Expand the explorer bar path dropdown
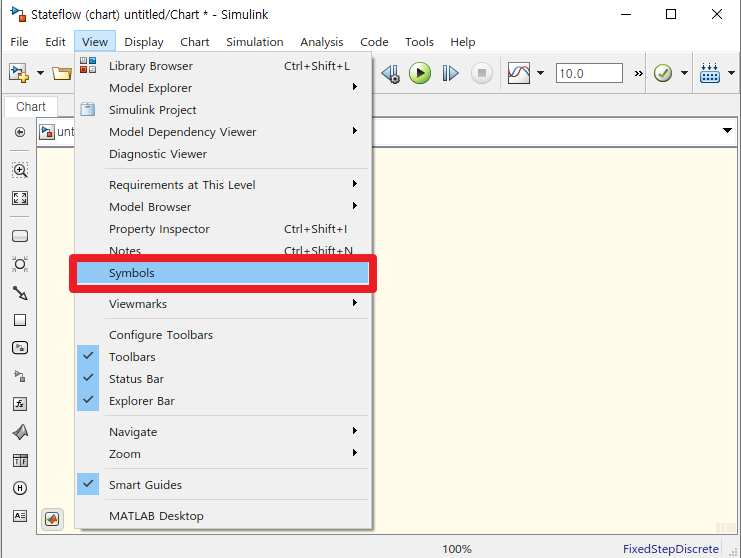741x558 pixels. (x=727, y=131)
